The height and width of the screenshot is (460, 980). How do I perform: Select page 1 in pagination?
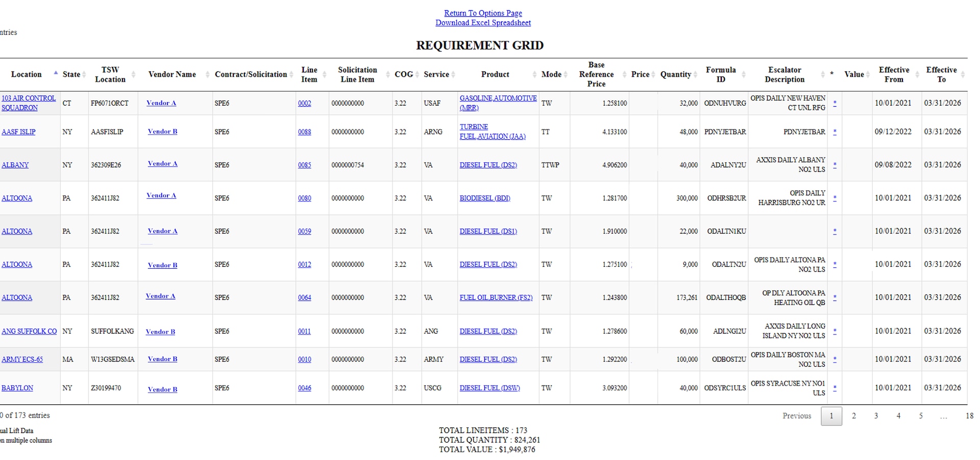831,416
